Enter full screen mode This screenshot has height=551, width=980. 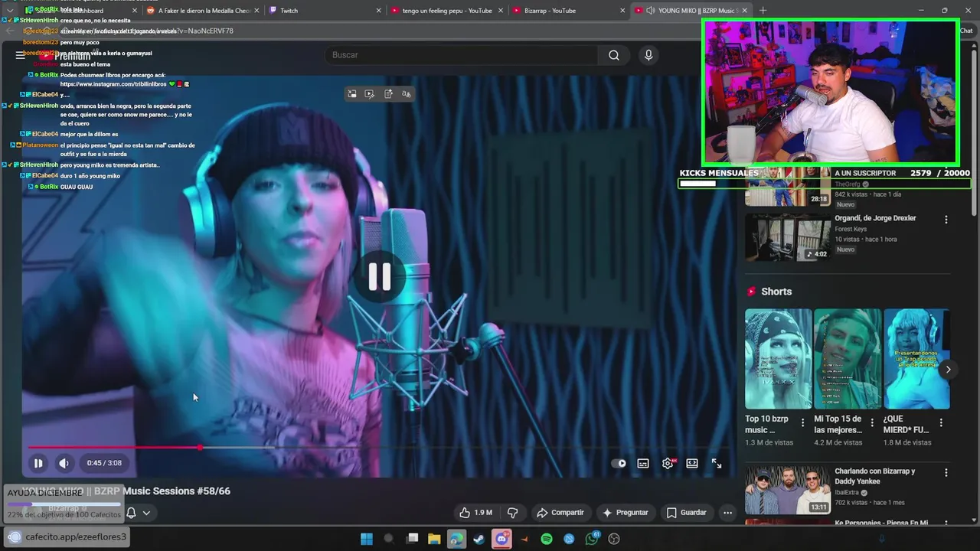[717, 463]
